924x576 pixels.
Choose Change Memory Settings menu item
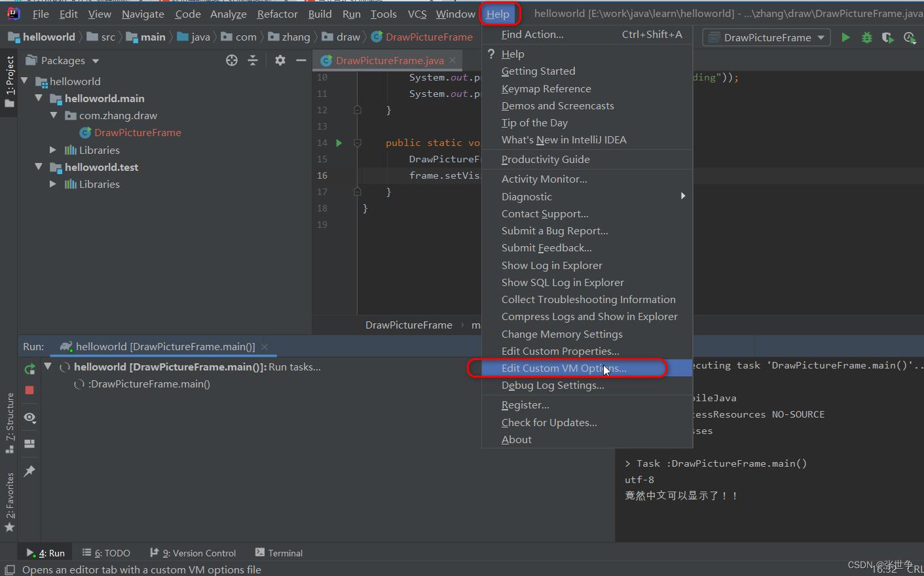click(587, 334)
